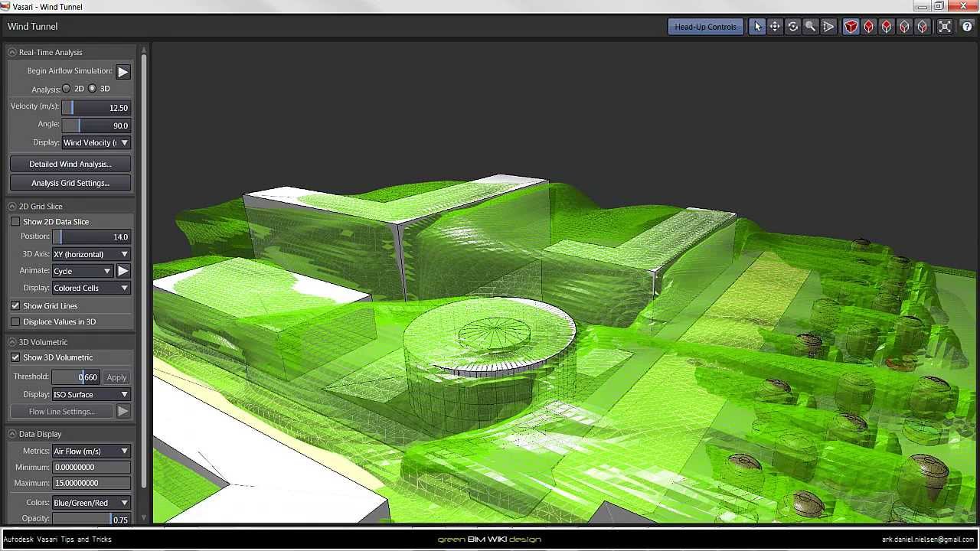980x551 pixels.
Task: Click the fit-to-screen extents icon
Action: click(945, 27)
